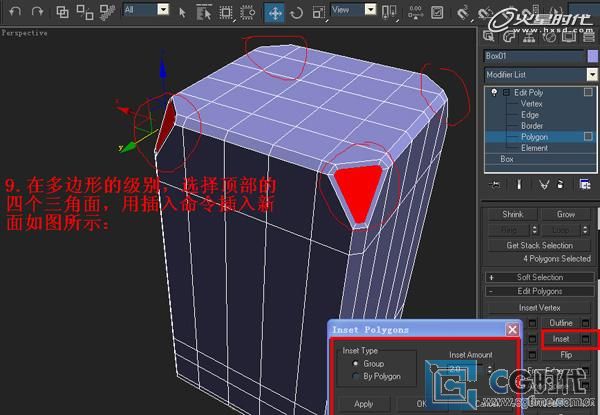Click the Shrink selection button
The image size is (600, 415).
[x=513, y=214]
